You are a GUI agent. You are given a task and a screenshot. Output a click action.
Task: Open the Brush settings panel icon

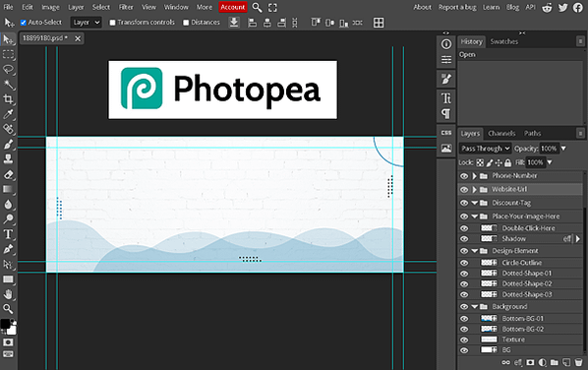pos(446,79)
